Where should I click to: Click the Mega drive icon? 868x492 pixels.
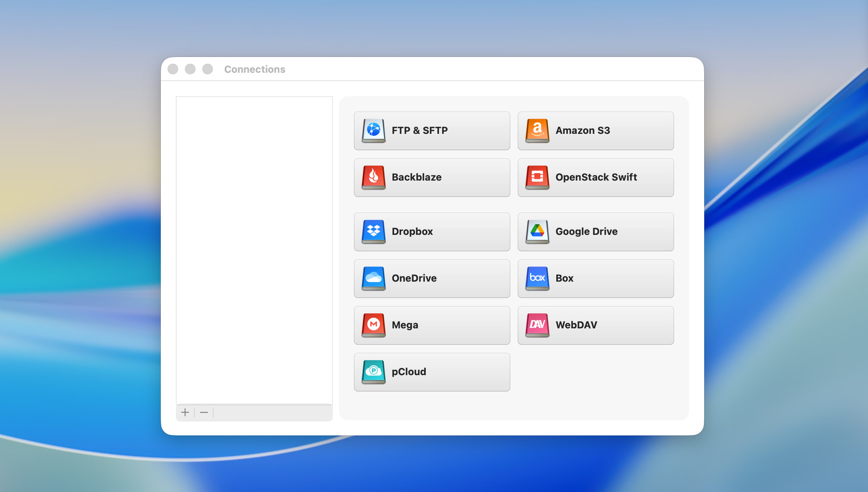[x=373, y=325]
